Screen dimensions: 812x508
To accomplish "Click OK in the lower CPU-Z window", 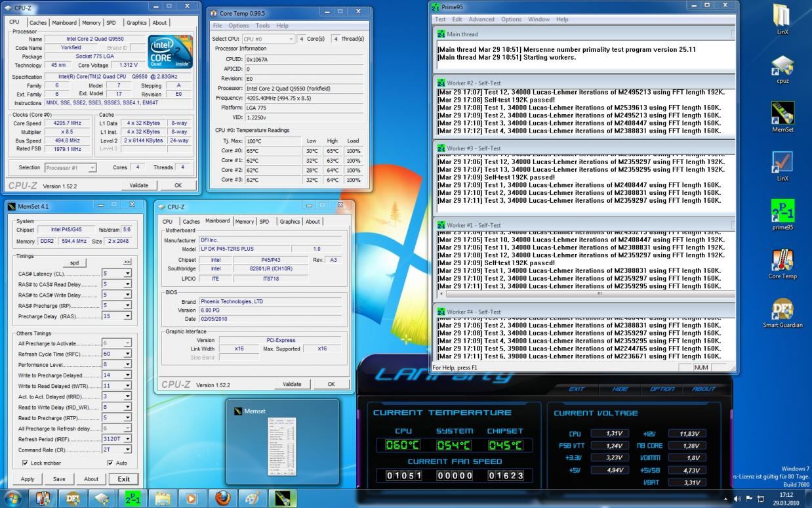I will pyautogui.click(x=331, y=384).
